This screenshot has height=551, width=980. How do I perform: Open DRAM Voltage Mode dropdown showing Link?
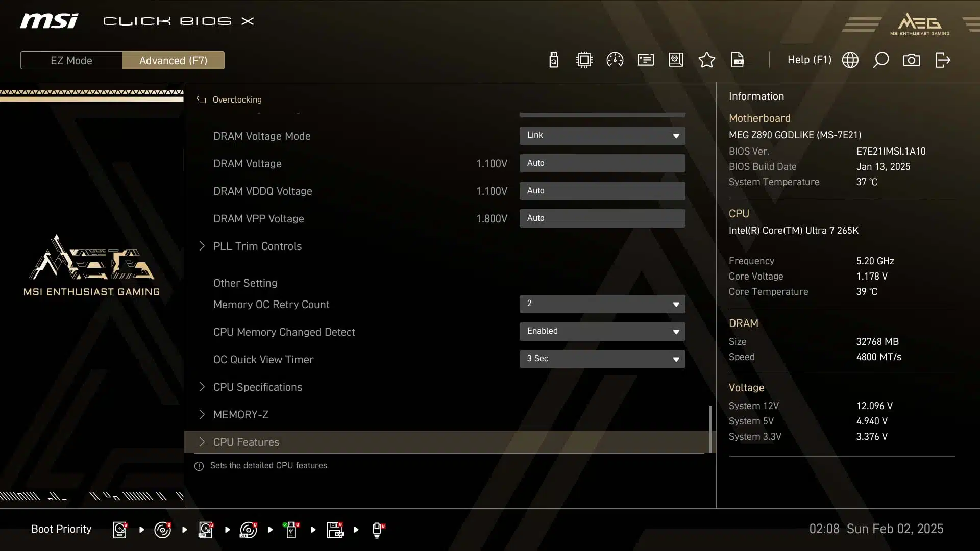(602, 136)
